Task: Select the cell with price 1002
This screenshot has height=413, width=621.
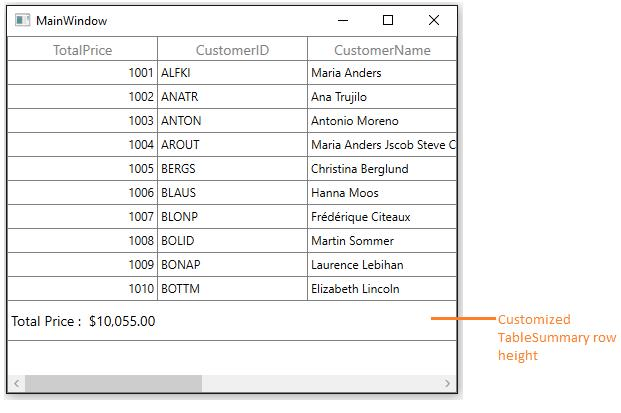Action: pos(82,97)
